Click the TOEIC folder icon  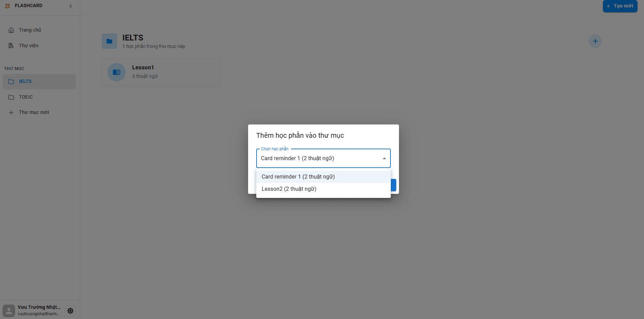(x=11, y=97)
